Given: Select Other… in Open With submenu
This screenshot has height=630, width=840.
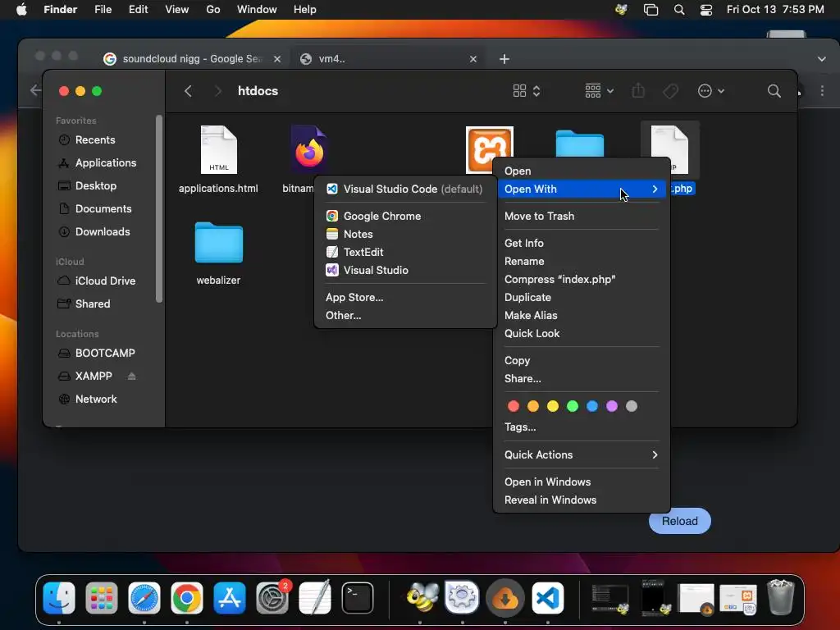Looking at the screenshot, I should click(405, 316).
